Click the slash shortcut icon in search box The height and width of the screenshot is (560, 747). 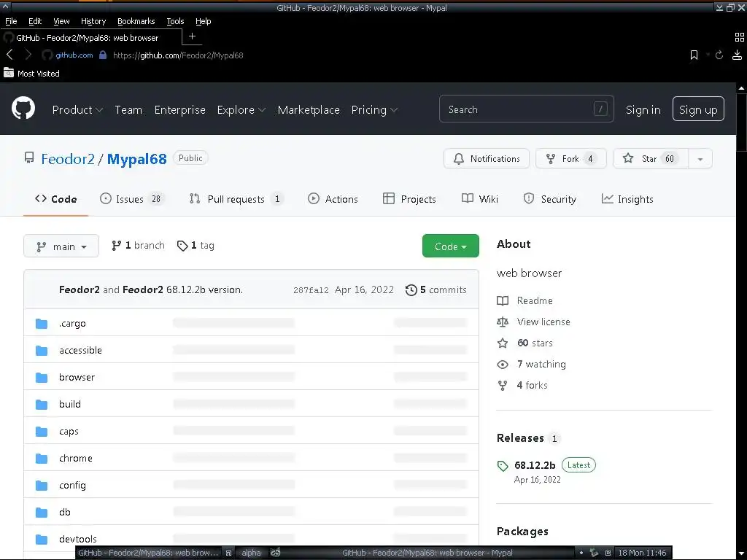[600, 109]
